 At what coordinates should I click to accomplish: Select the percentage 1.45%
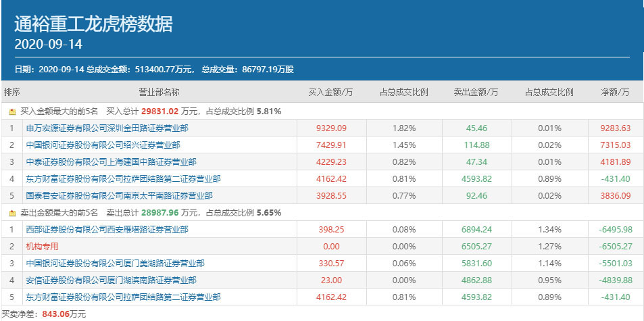pyautogui.click(x=404, y=145)
